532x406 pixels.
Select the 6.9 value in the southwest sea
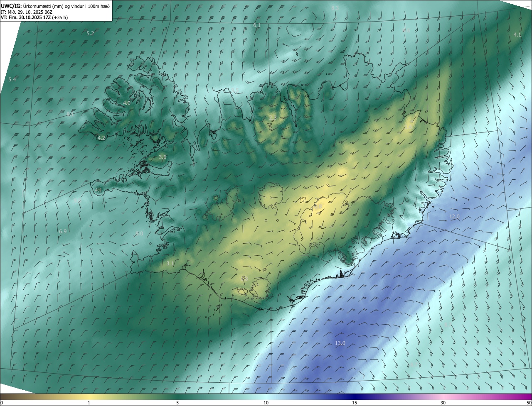63,231
